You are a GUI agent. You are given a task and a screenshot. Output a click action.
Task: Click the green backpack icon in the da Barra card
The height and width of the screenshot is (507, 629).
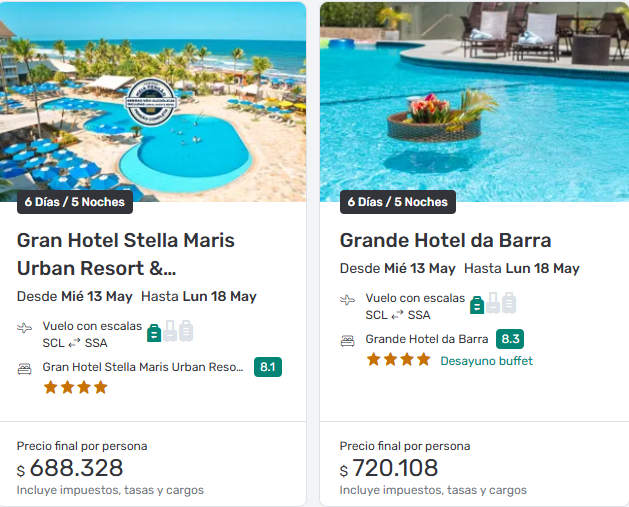click(477, 304)
